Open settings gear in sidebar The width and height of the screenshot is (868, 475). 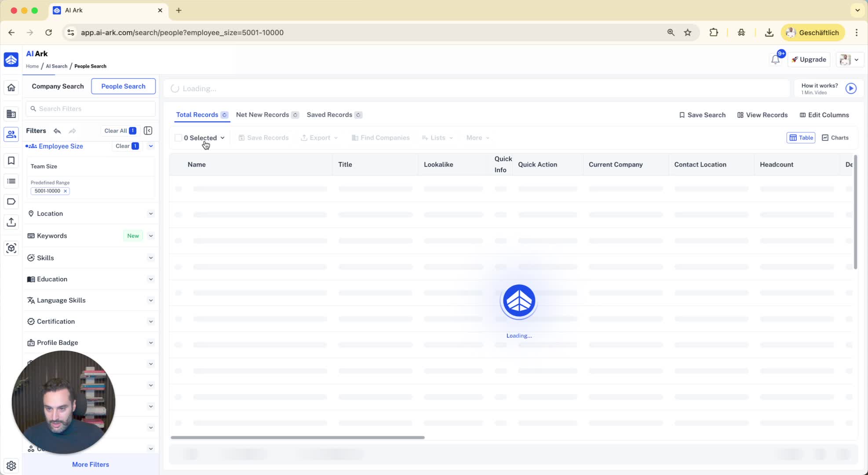pyautogui.click(x=11, y=465)
